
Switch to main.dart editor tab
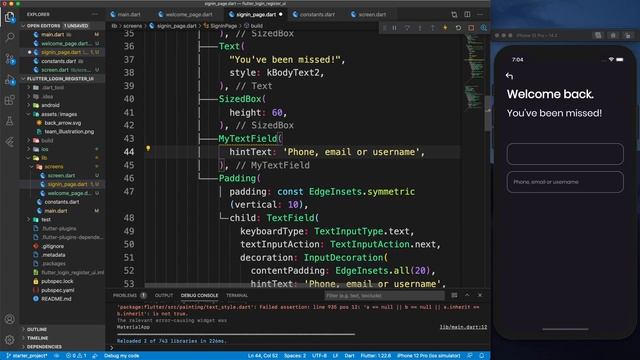click(125, 14)
